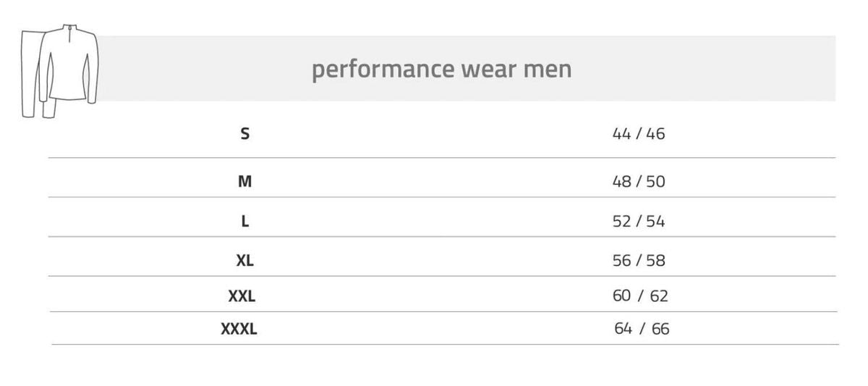Select the S size label
This screenshot has height=386, width=868.
(245, 133)
